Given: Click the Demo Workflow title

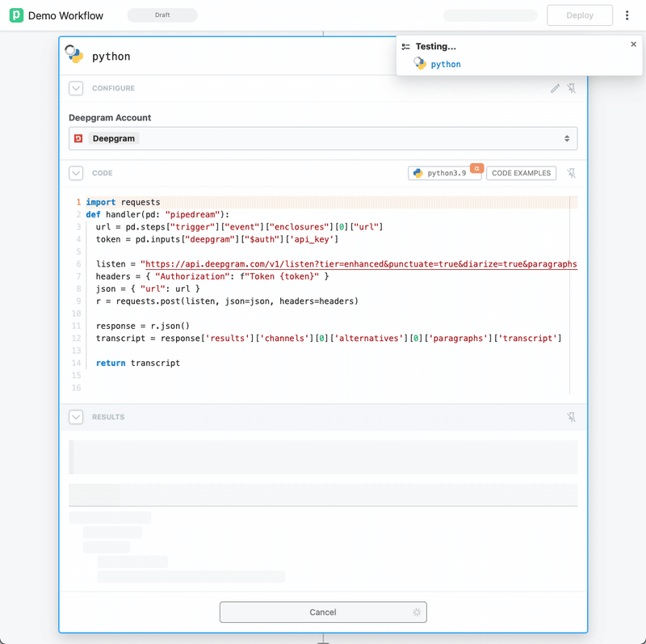Looking at the screenshot, I should [65, 15].
